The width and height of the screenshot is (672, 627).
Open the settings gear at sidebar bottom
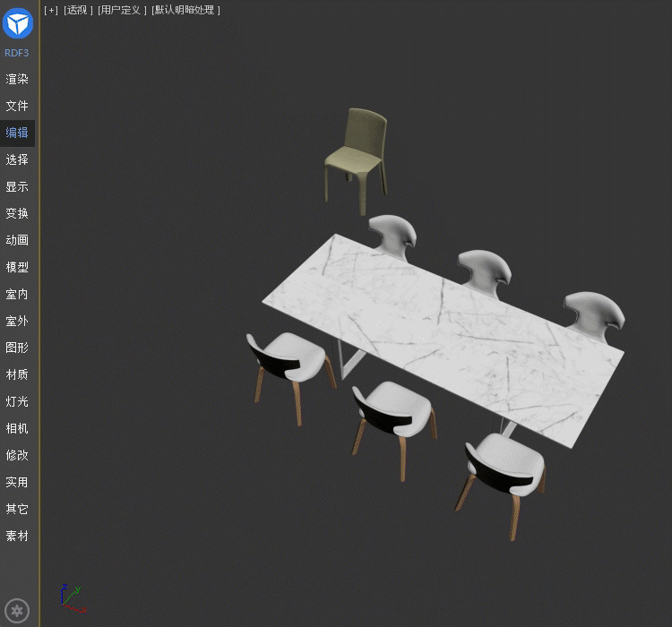click(17, 610)
